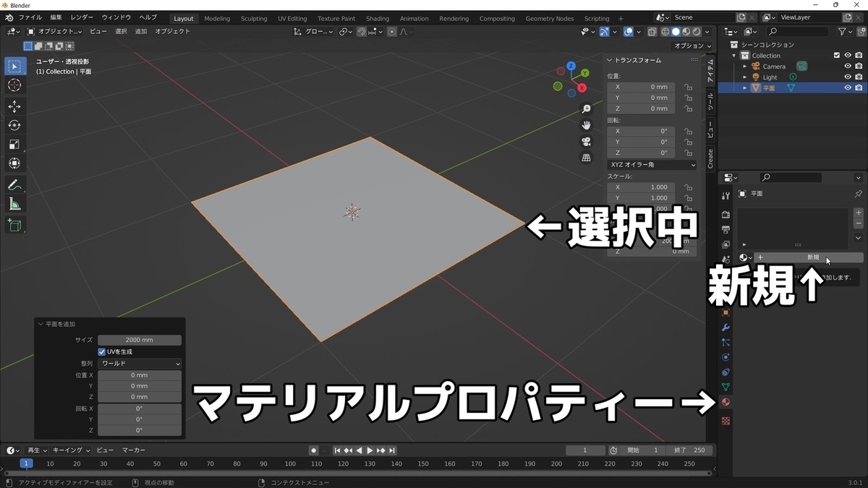Expand the Light item in outliner
The image size is (868, 488).
(745, 77)
